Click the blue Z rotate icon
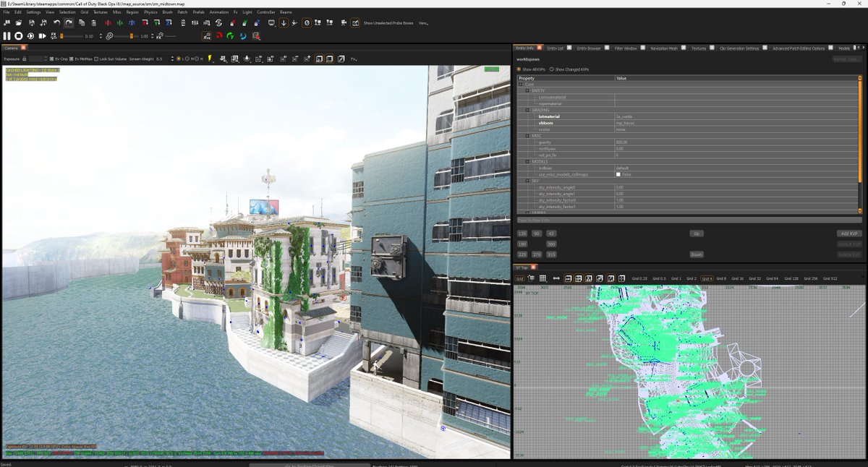Screen dimensions: 868x467 (x=169, y=22)
